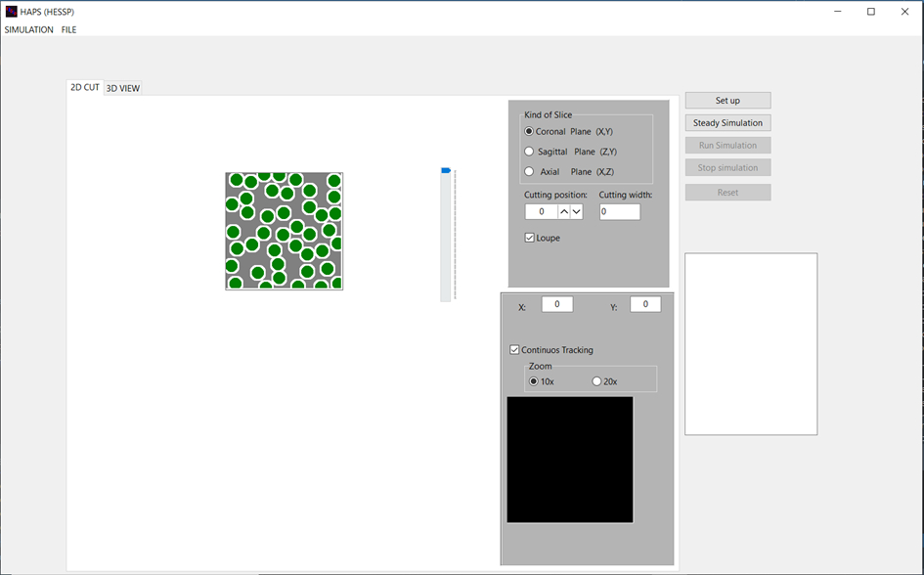Open the SIMULATION menu
This screenshot has height=575, width=924.
click(x=29, y=30)
